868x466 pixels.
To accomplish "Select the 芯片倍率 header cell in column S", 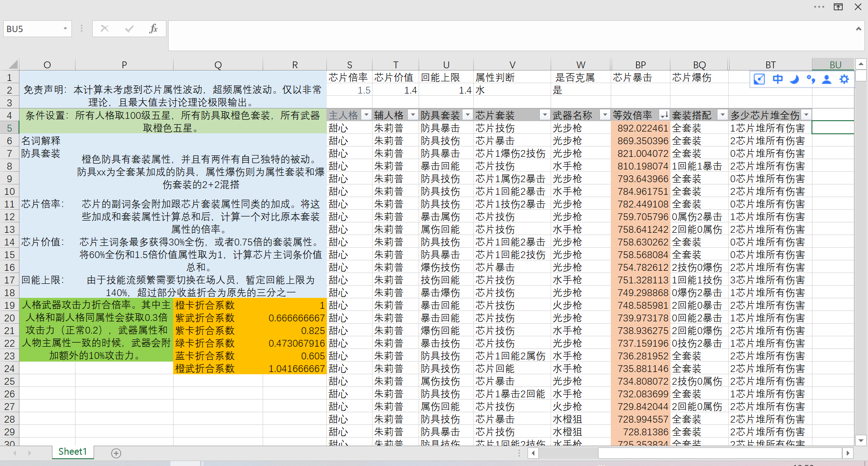I will [x=349, y=77].
